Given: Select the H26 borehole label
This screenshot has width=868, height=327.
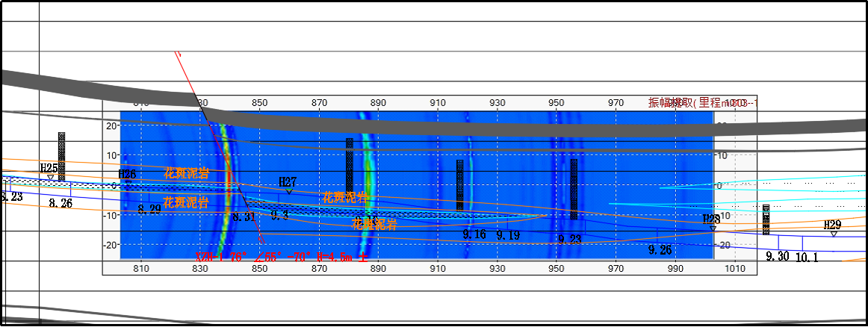Looking at the screenshot, I should [127, 175].
